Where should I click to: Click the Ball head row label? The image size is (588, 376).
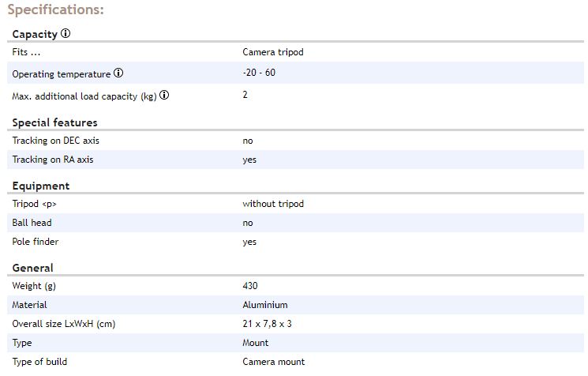click(32, 223)
